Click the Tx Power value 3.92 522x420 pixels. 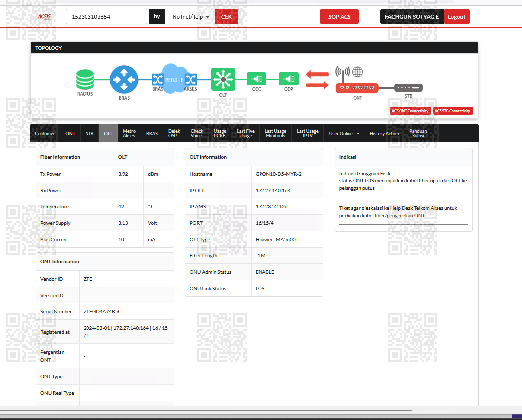[x=123, y=174]
